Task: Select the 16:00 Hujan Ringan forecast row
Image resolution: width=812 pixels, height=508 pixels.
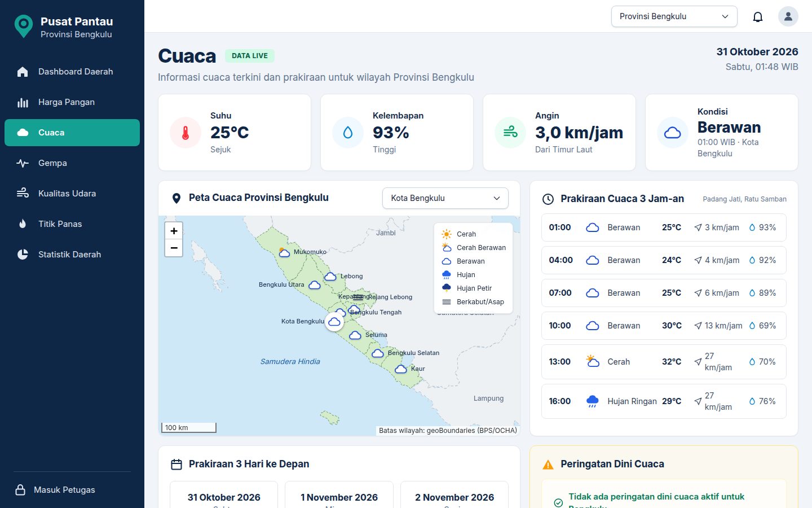Action: 664,401
